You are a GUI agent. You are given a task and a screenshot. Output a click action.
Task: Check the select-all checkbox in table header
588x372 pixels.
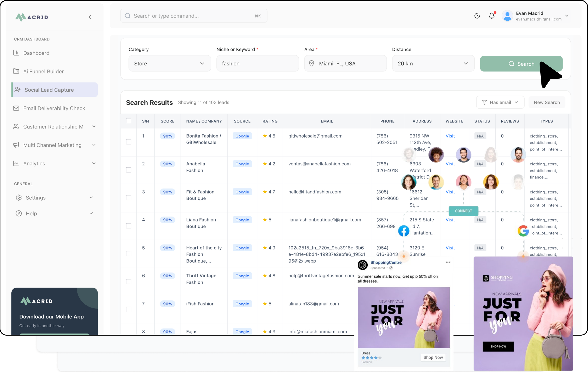pyautogui.click(x=128, y=121)
